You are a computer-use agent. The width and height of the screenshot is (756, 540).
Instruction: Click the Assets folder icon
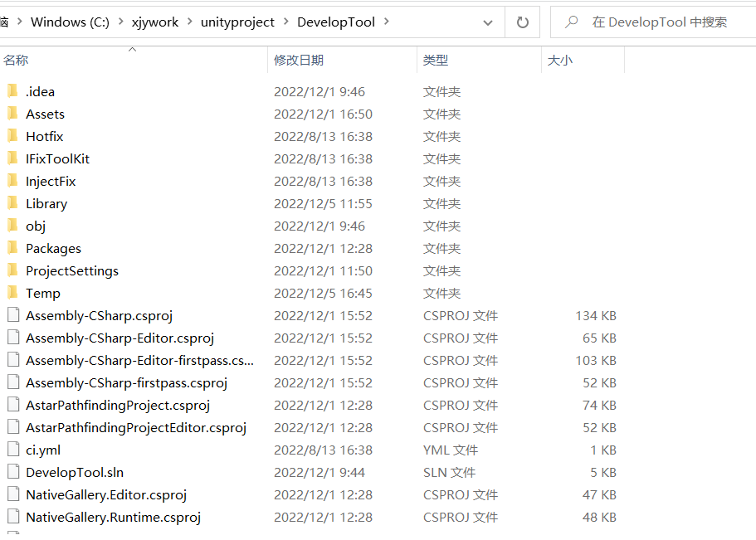(12, 114)
